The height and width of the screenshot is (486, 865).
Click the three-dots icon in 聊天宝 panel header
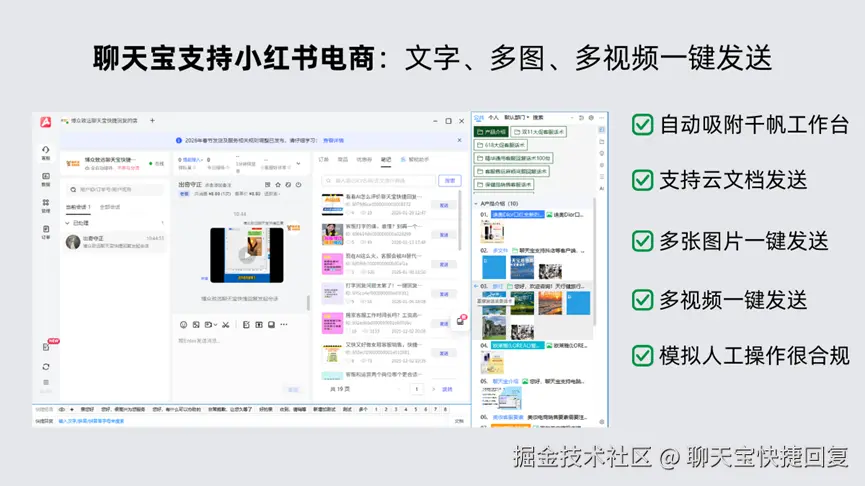[x=601, y=118]
